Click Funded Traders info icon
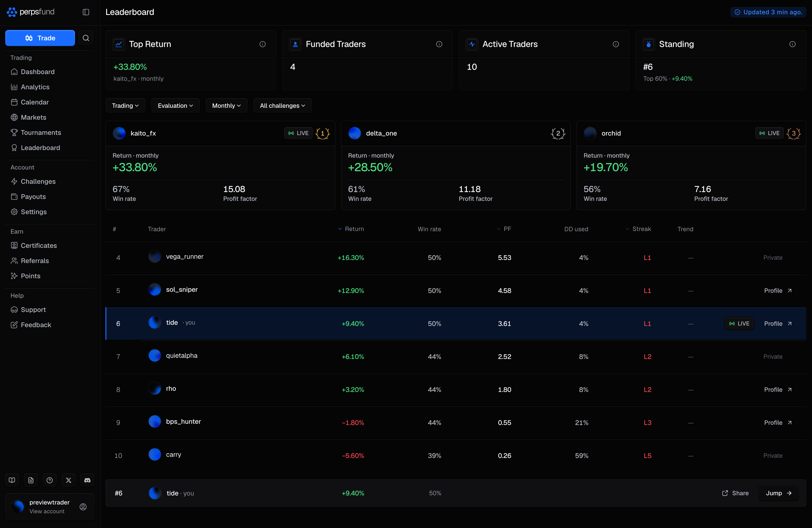 tap(439, 44)
